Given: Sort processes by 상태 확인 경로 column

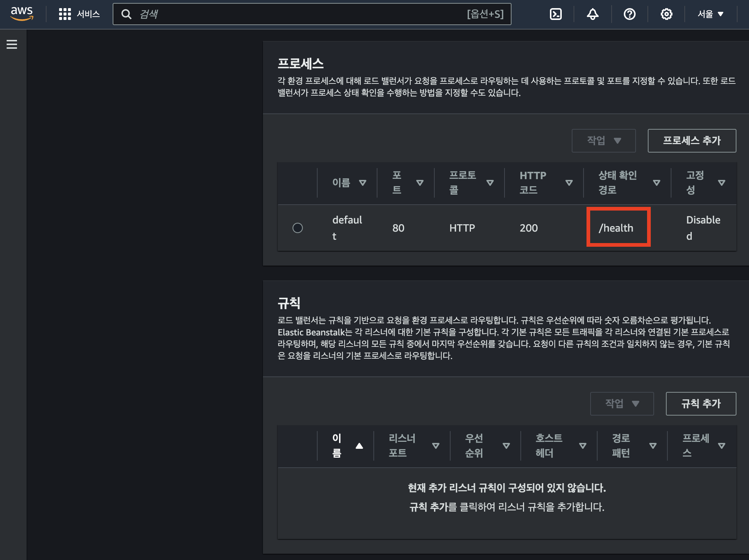Looking at the screenshot, I should point(657,183).
